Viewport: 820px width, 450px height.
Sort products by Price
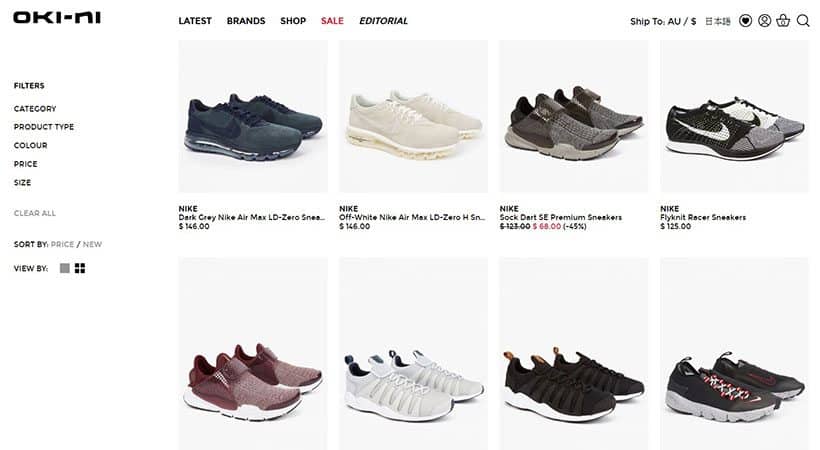tap(62, 244)
